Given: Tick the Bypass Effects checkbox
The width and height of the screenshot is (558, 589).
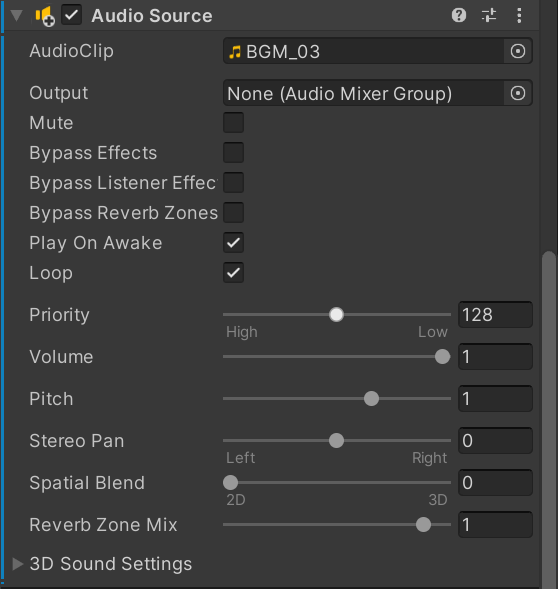Looking at the screenshot, I should tap(233, 153).
